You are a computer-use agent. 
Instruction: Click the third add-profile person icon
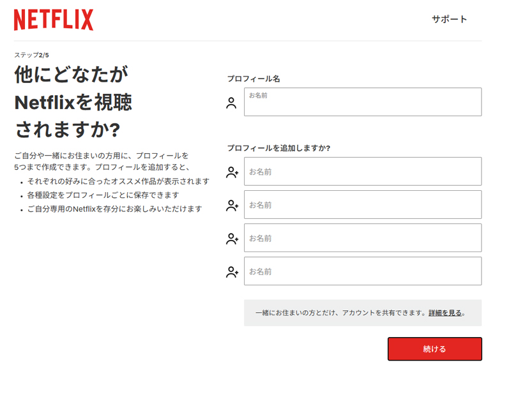coord(232,238)
